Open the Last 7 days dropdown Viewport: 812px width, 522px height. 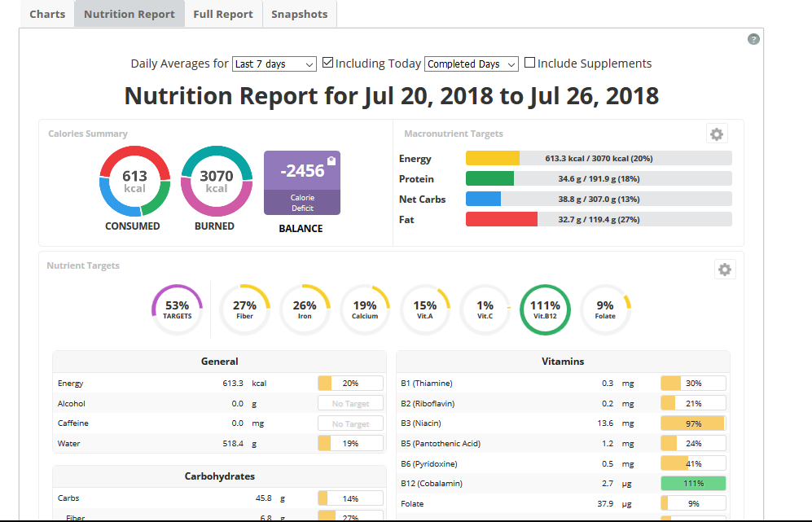[x=274, y=64]
